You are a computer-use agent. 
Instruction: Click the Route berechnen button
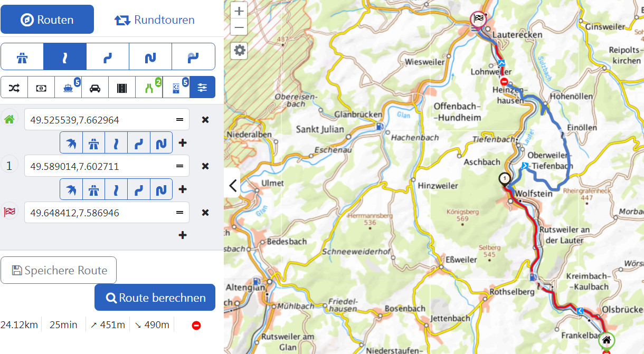(x=155, y=298)
